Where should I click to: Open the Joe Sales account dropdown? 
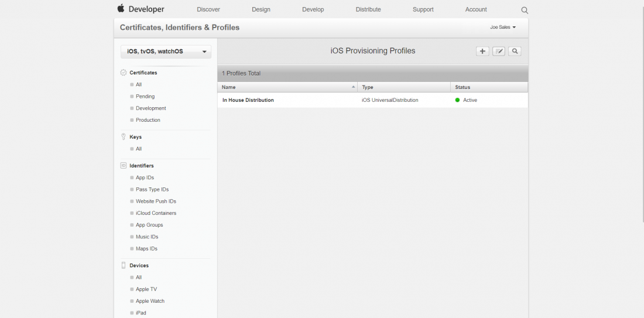pos(503,27)
